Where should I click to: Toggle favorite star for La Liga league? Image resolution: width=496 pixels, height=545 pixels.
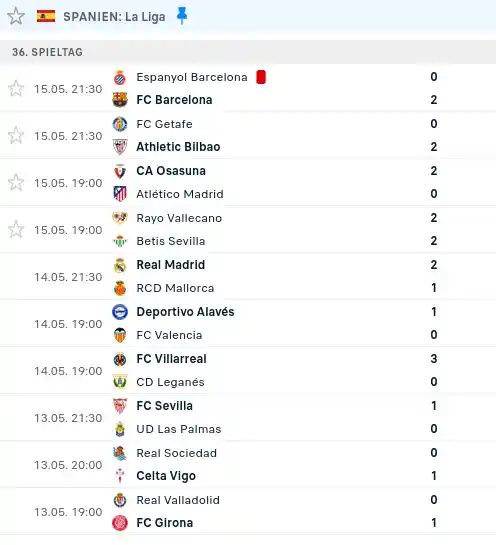tap(16, 16)
